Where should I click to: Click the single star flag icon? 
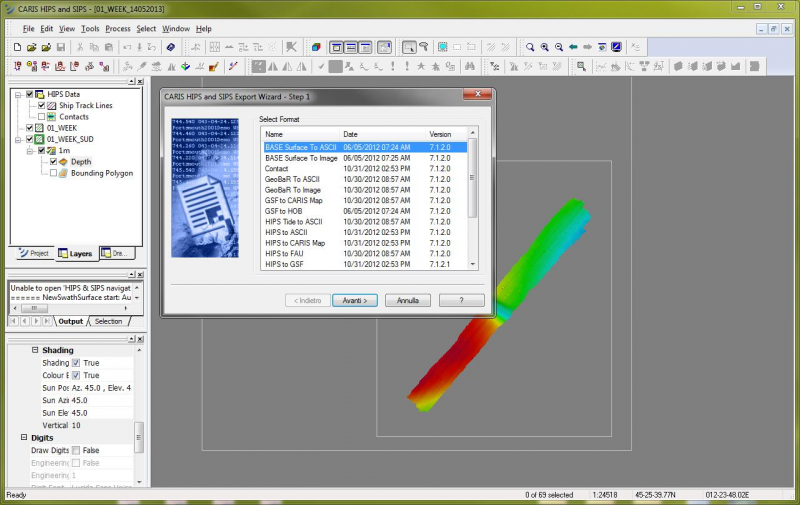(x=421, y=66)
